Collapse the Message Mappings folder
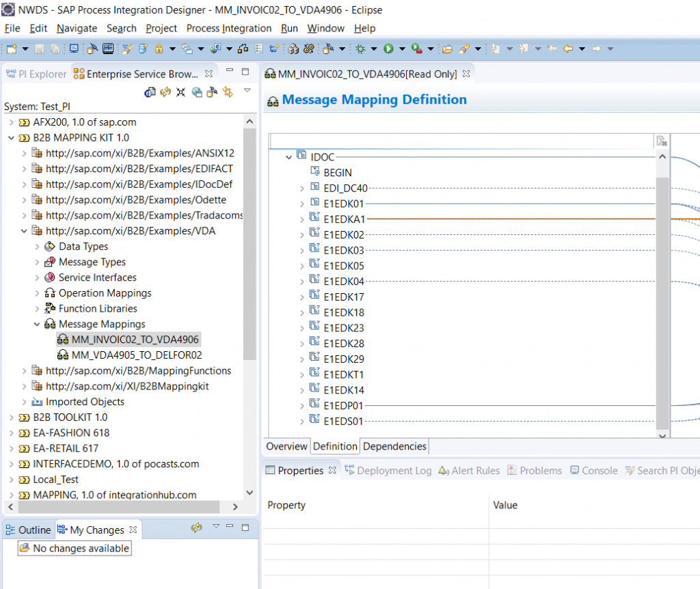Screen dimensions: 700x589 (37, 325)
